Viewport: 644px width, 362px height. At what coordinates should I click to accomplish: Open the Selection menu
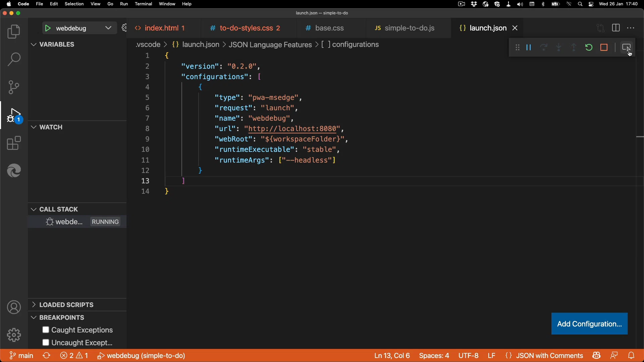pos(74,4)
